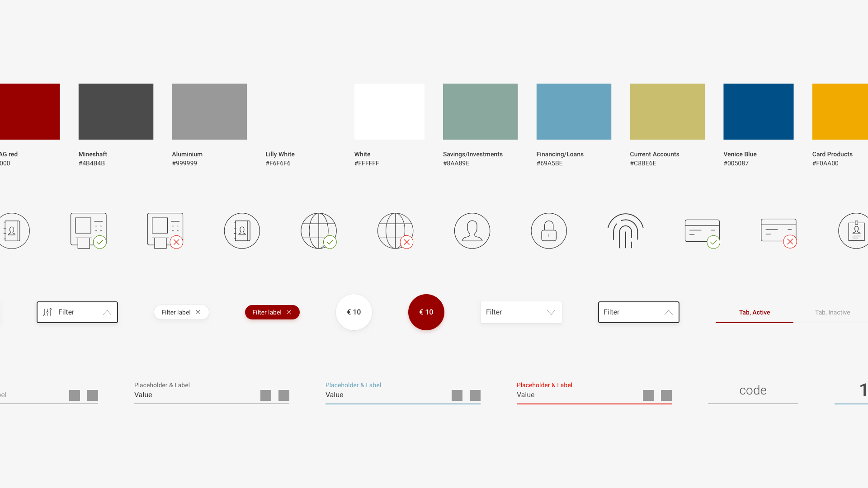The height and width of the screenshot is (488, 868).
Task: Remove the white Filter label chip
Action: click(198, 312)
